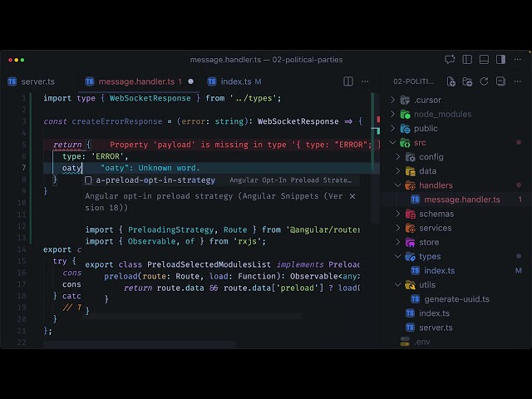This screenshot has width=532, height=399.
Task: Toggle primary sidebar layout icon
Action: [x=467, y=60]
